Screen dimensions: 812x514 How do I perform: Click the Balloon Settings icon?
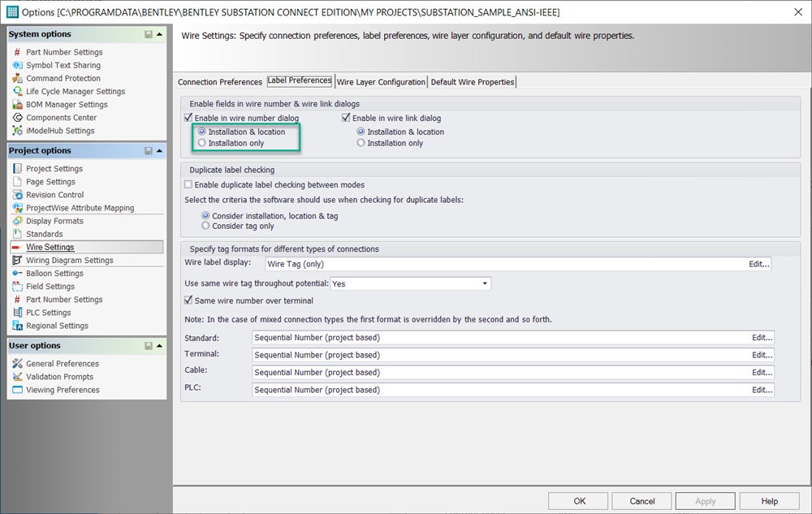(x=17, y=274)
